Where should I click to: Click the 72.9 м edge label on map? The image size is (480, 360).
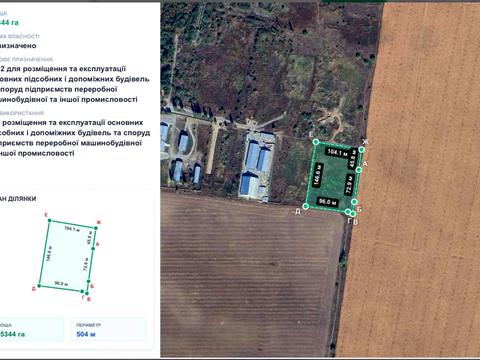349,184
